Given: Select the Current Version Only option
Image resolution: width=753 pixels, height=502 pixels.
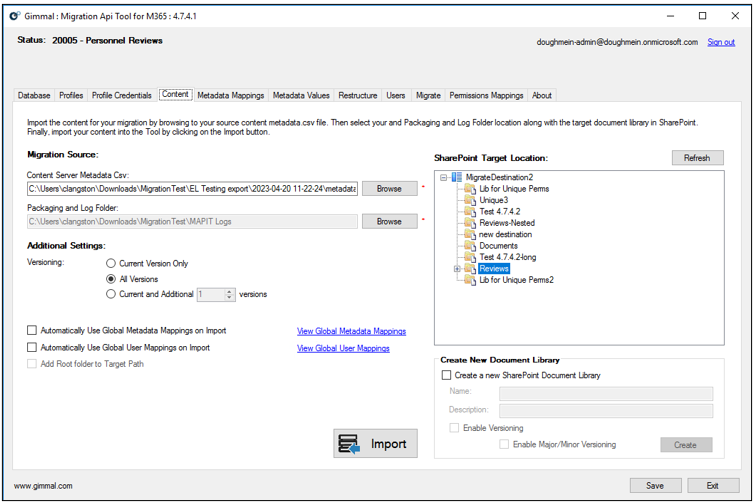Looking at the screenshot, I should [x=111, y=264].
